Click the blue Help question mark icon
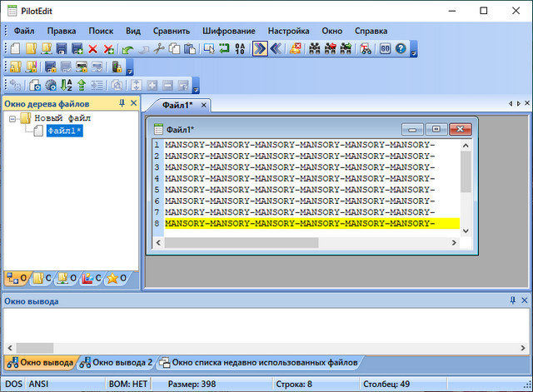Viewport: 533px width, 392px height. (401, 49)
